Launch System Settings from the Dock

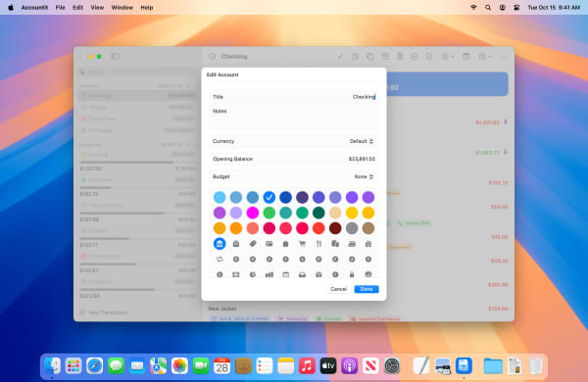click(x=392, y=365)
